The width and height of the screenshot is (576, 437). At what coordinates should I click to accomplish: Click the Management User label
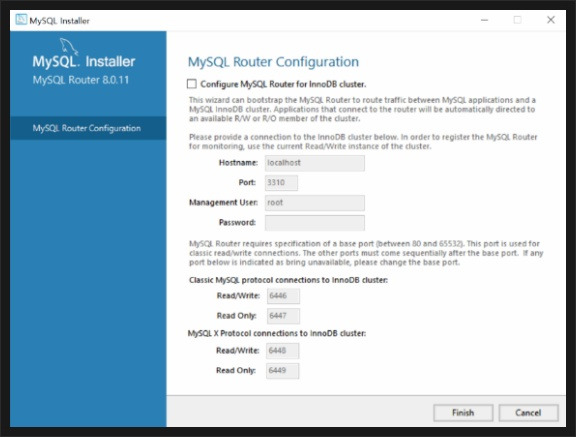tap(223, 202)
